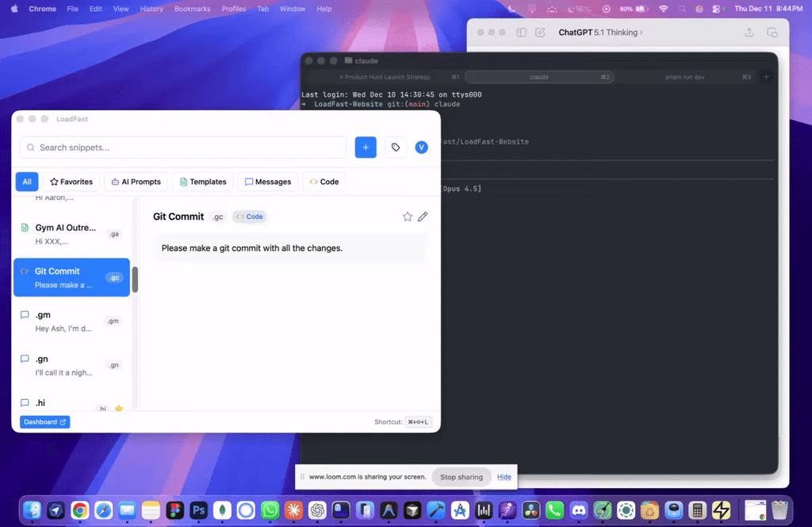Click the Dashboard button
Viewport: 812px width, 527px height.
coord(44,422)
